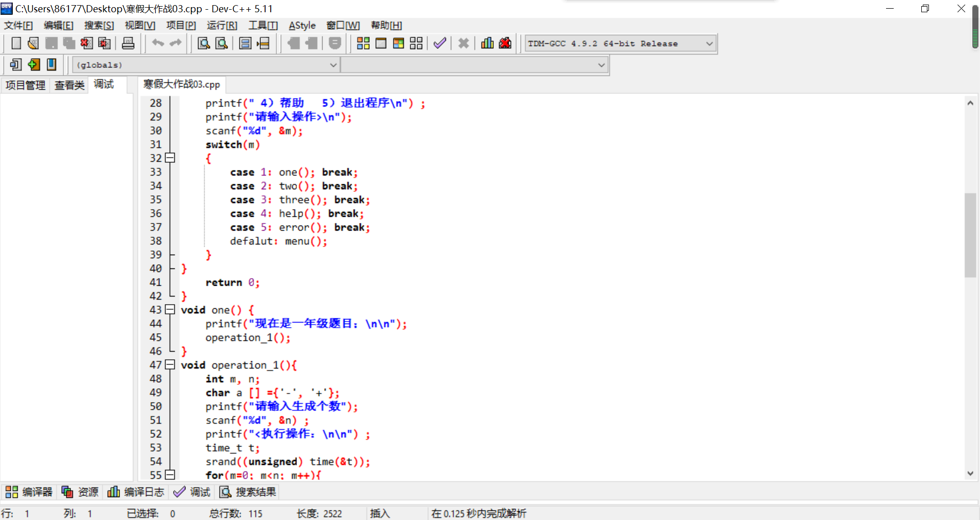The height and width of the screenshot is (520, 980).
Task: Collapse the for loop at line 55
Action: (170, 475)
